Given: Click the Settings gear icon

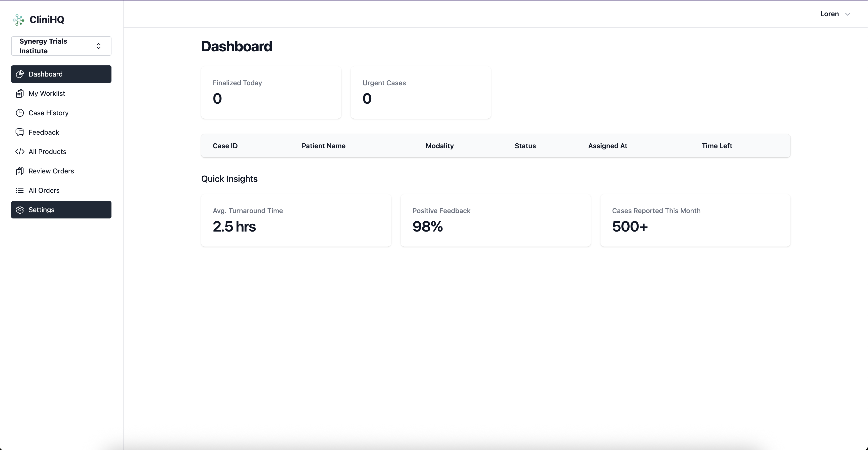Looking at the screenshot, I should pos(20,209).
